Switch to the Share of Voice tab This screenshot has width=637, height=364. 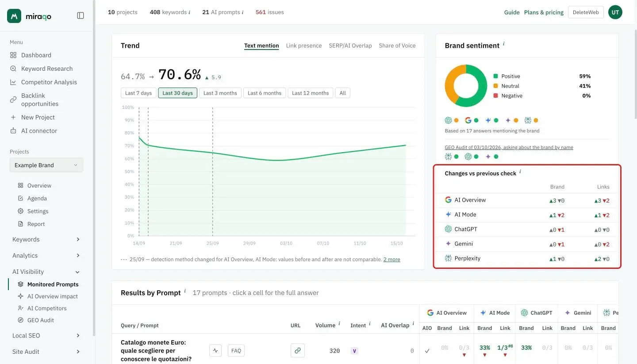(397, 46)
